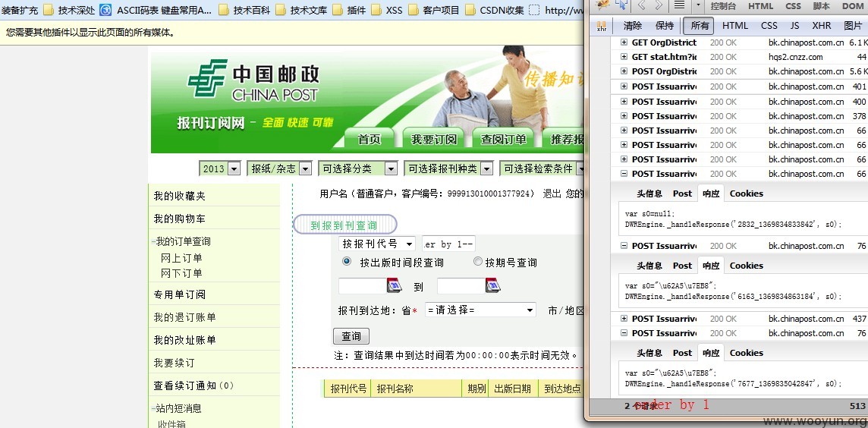
Task: Filter Net requests by 图片
Action: (x=853, y=26)
